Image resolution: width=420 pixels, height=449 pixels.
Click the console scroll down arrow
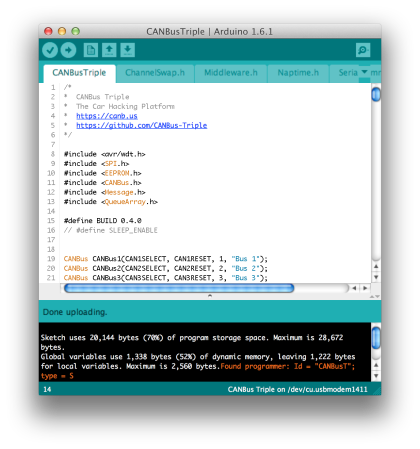tap(376, 376)
